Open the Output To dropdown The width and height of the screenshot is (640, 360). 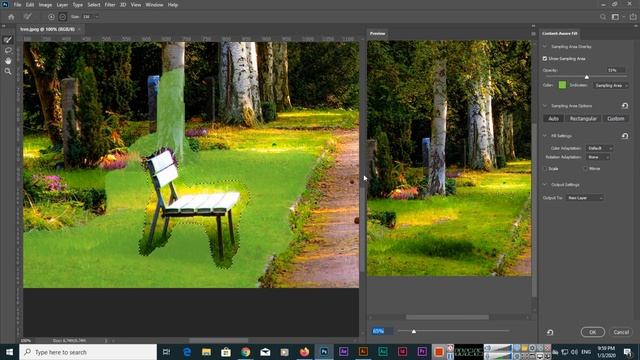(584, 198)
